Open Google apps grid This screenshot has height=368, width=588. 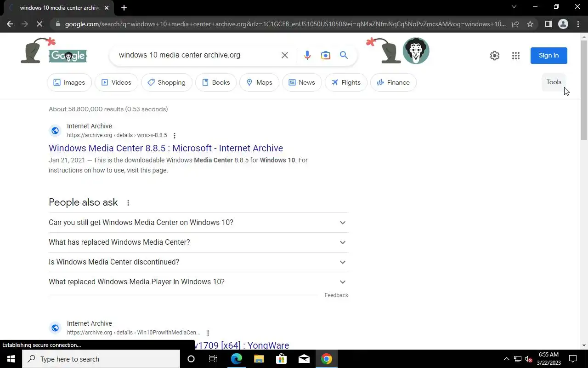tap(516, 56)
